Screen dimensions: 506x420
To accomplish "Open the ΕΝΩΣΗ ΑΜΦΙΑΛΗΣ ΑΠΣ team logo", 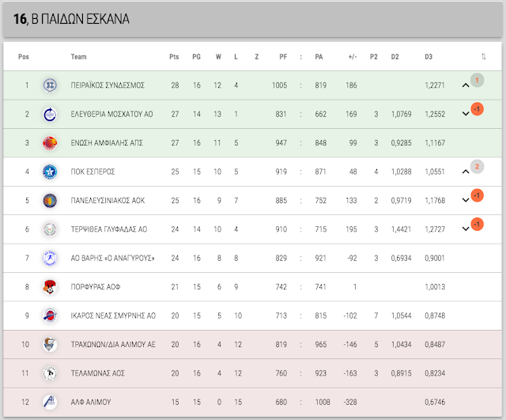I will tap(50, 143).
